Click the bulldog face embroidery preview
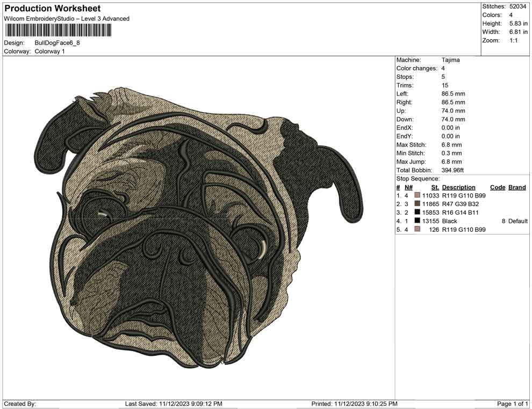The width and height of the screenshot is (532, 409). [x=199, y=228]
